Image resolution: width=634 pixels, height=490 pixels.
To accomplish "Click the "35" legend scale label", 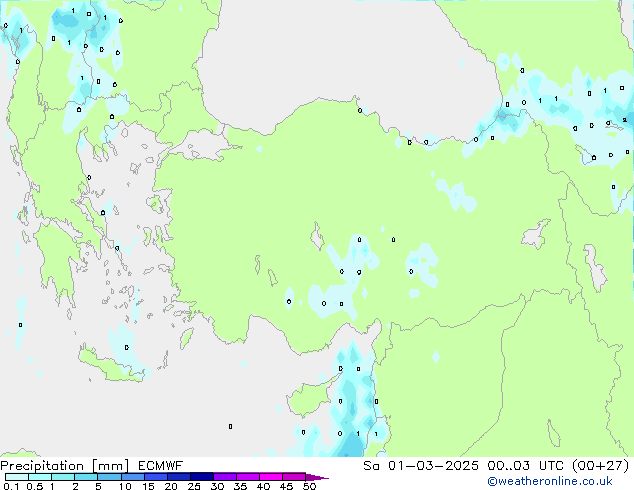I will (x=240, y=486).
